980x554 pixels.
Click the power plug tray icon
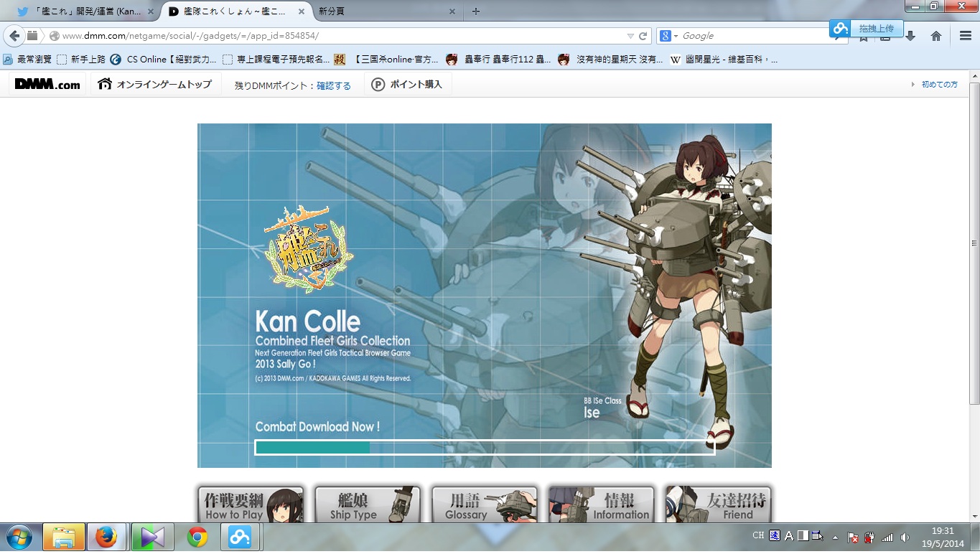[869, 537]
